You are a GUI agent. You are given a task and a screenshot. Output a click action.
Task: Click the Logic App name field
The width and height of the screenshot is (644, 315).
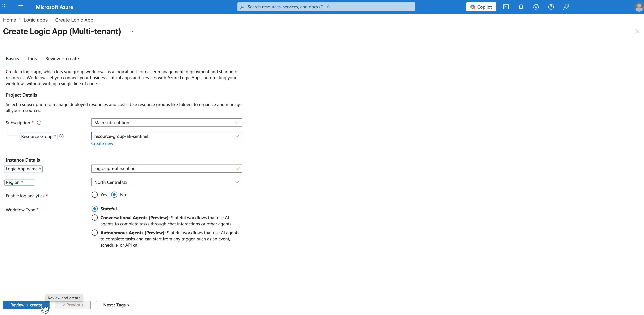coord(167,168)
